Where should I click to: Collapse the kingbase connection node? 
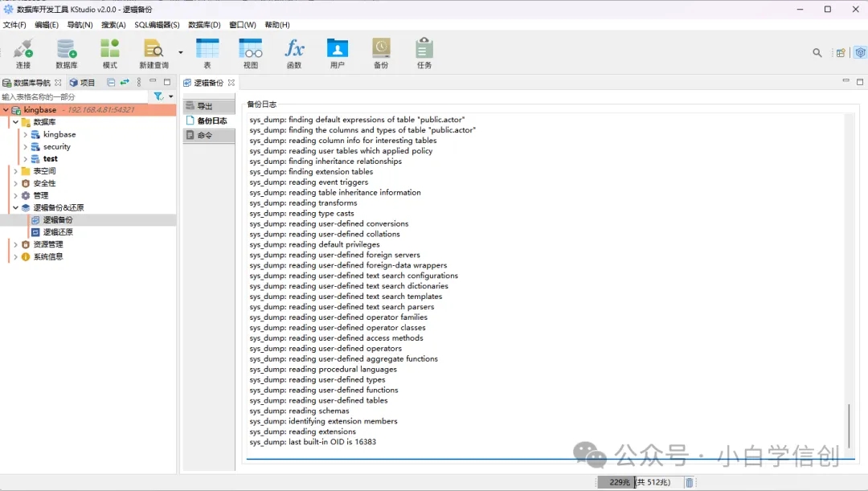pyautogui.click(x=6, y=109)
